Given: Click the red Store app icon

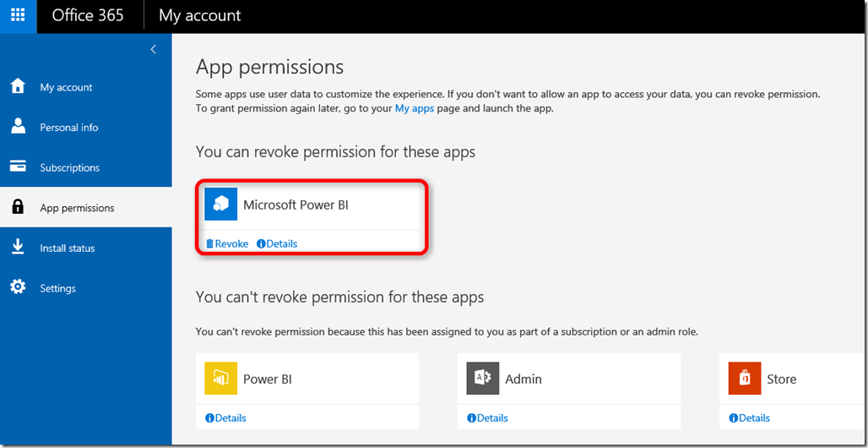Looking at the screenshot, I should pos(745,378).
